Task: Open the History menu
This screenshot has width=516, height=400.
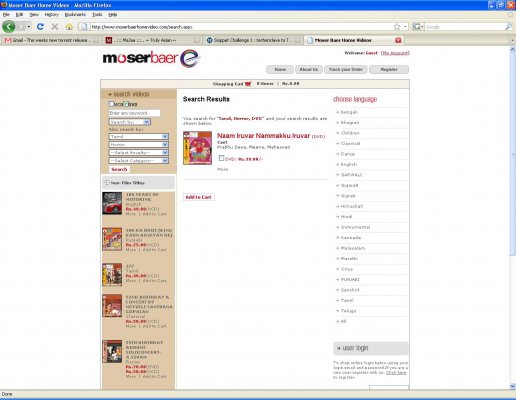Action: click(x=51, y=15)
